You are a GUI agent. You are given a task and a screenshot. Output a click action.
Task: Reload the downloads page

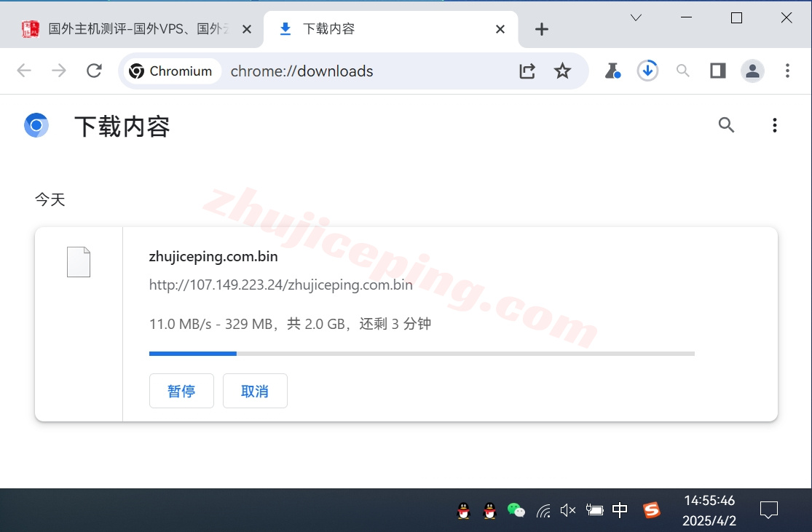click(x=94, y=71)
